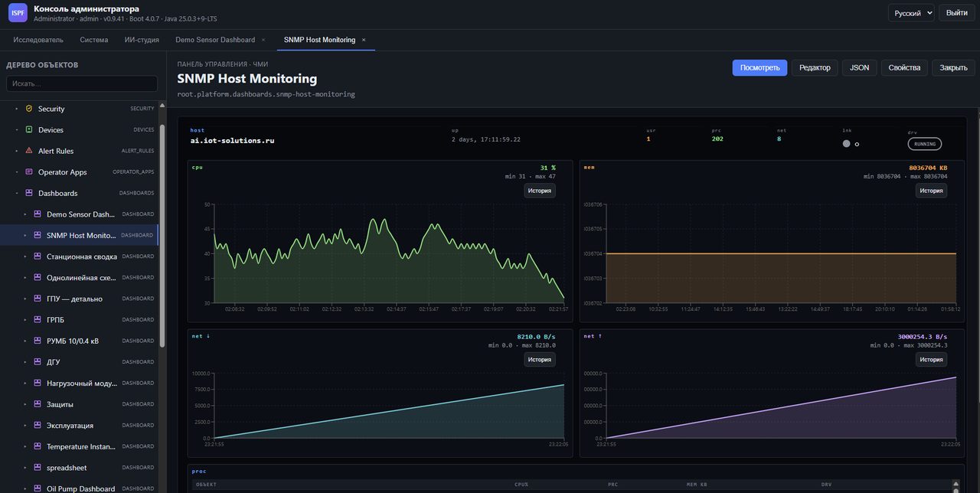This screenshot has width=980, height=493.
Task: Close the SNMP Host Monitoring tab
Action: tap(364, 40)
